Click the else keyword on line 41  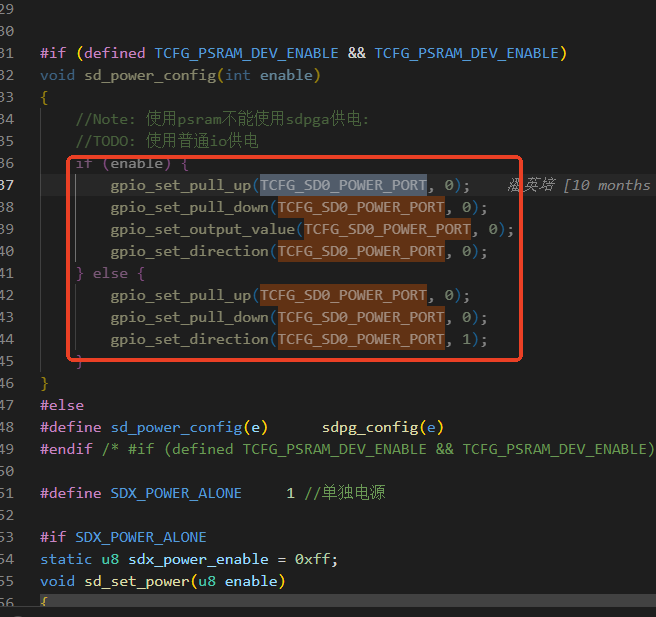click(x=110, y=274)
